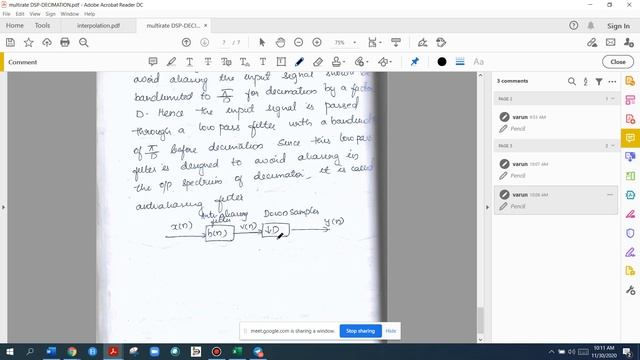Select the Underline text tool

pyautogui.click(x=189, y=62)
